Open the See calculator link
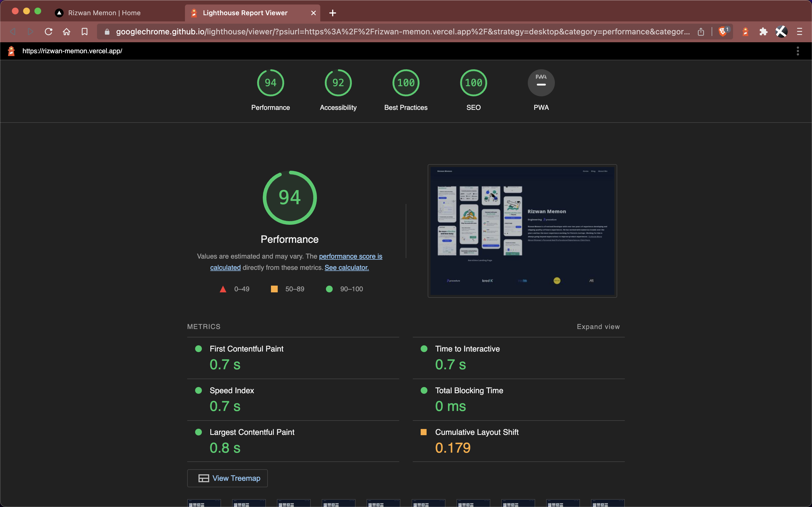This screenshot has height=507, width=812. point(346,267)
